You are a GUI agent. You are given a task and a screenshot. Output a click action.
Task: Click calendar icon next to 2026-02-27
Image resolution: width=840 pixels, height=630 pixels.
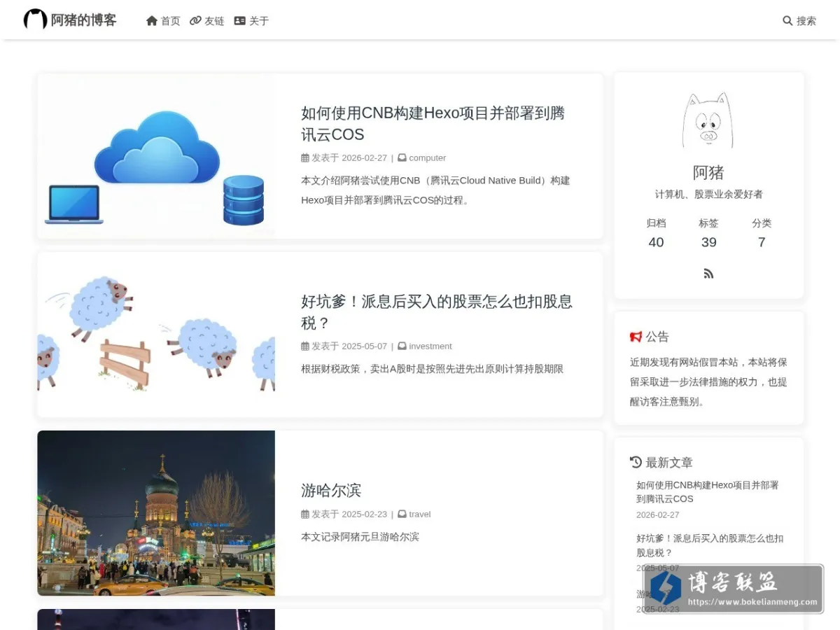[x=305, y=158]
